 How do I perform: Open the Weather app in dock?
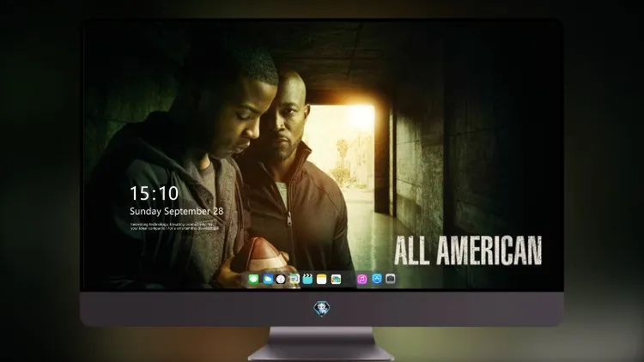click(x=268, y=279)
